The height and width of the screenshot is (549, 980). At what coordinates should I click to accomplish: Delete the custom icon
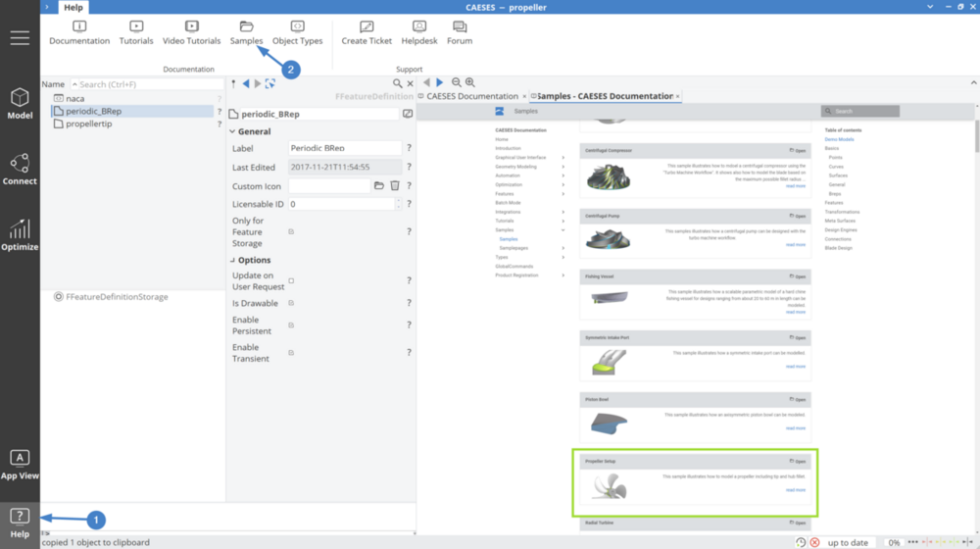coord(395,185)
